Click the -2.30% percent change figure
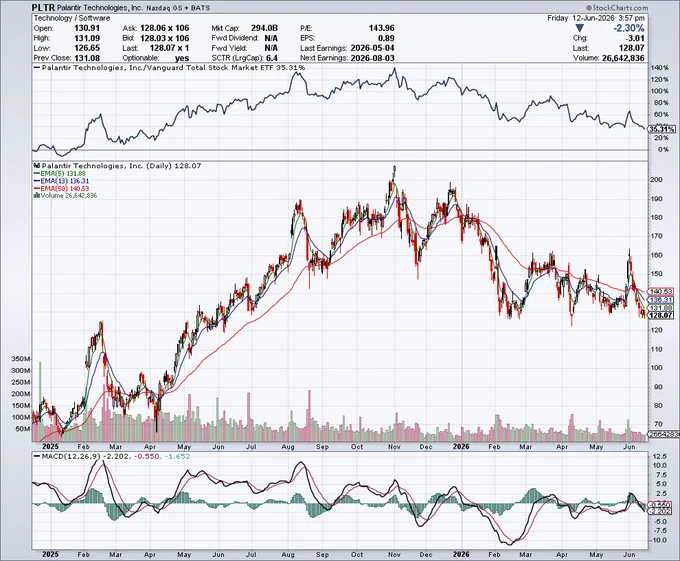This screenshot has height=561, width=680. click(x=628, y=28)
